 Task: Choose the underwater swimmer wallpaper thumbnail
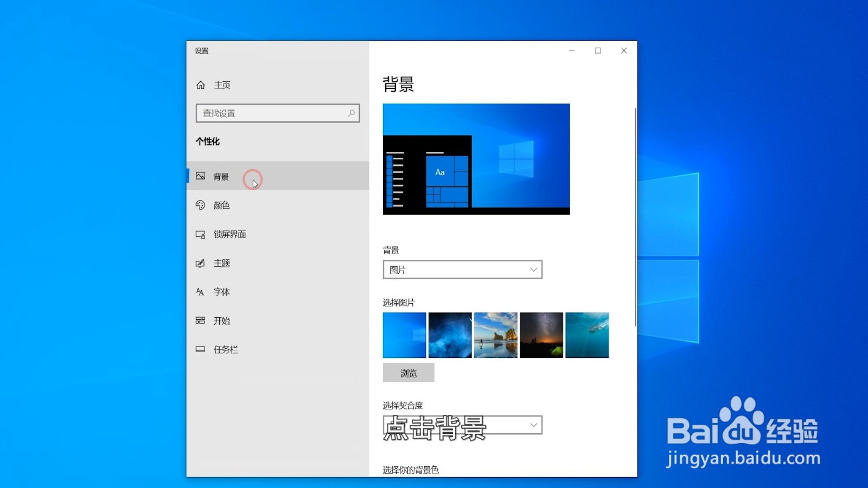pyautogui.click(x=587, y=335)
